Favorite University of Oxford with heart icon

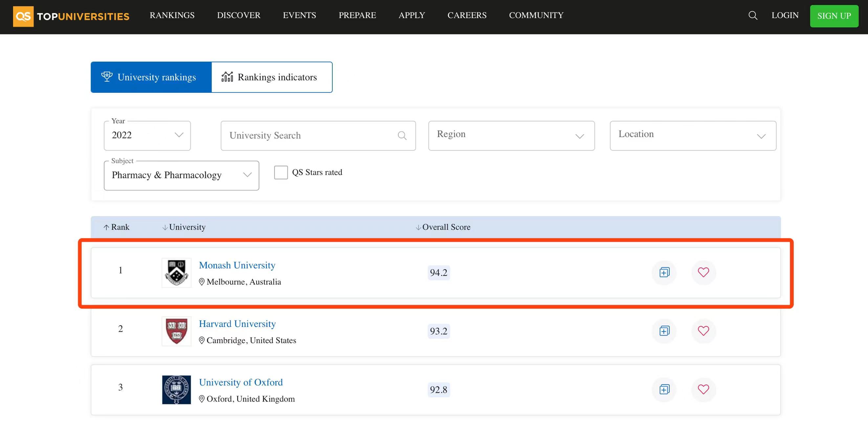[x=703, y=389]
